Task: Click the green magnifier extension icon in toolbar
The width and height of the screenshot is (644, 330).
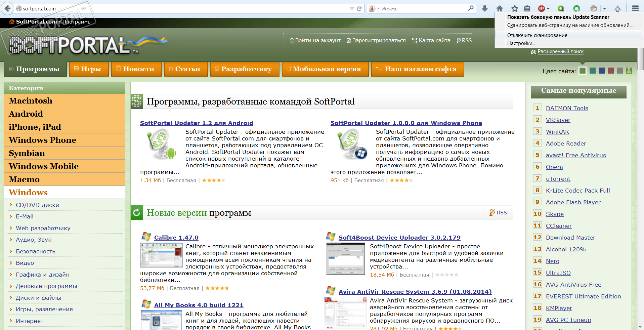Action: [x=561, y=8]
